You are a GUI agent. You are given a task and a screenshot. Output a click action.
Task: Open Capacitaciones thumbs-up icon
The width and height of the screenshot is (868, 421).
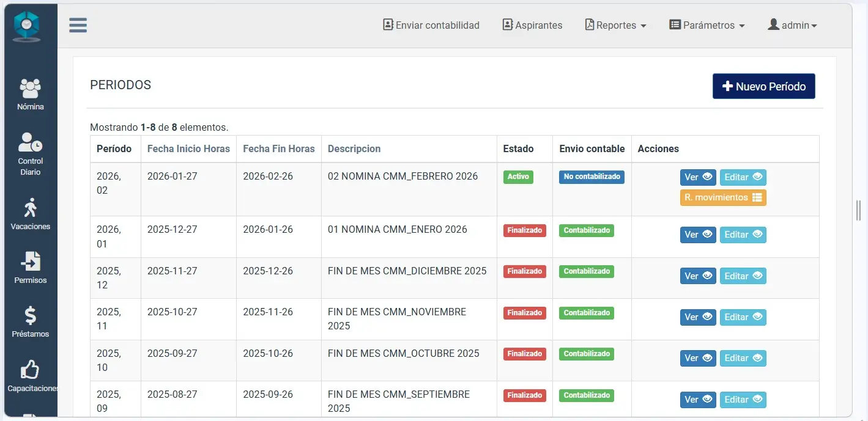click(x=30, y=375)
